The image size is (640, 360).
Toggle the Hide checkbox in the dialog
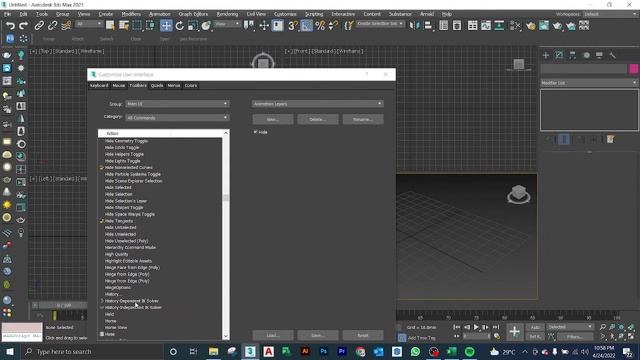(256, 132)
